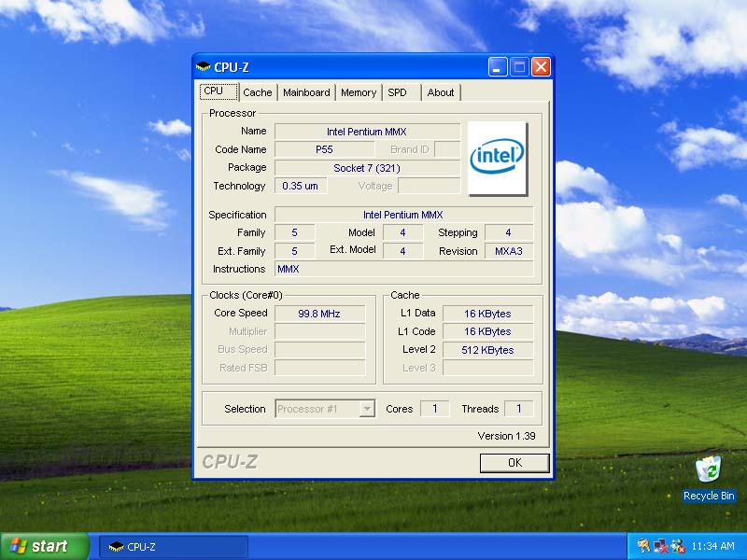Click the L1 Data value 16 KBytes
747x560 pixels.
(487, 314)
